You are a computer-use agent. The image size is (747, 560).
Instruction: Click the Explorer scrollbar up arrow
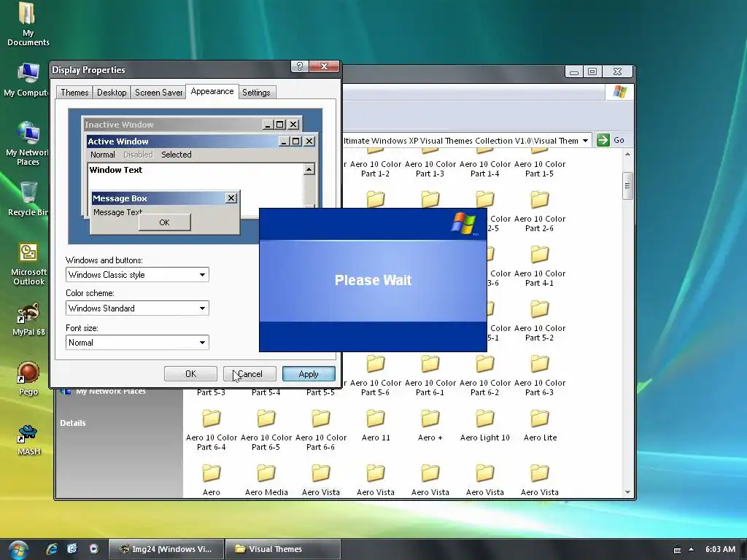point(627,155)
